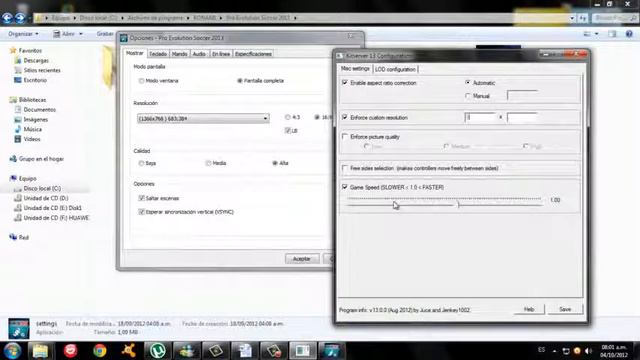Screen dimensions: 640x360
Task: Open uTorrent from the taskbar
Action: click(x=158, y=351)
